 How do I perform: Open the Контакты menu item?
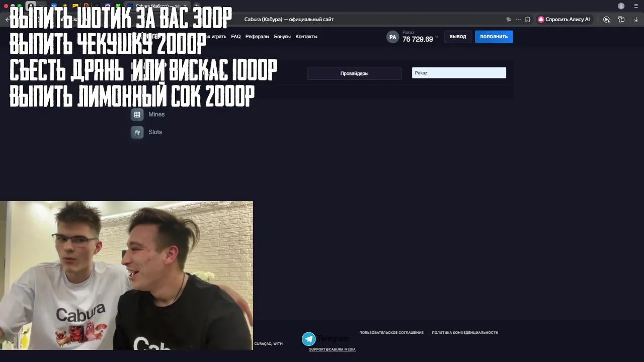pyautogui.click(x=306, y=37)
